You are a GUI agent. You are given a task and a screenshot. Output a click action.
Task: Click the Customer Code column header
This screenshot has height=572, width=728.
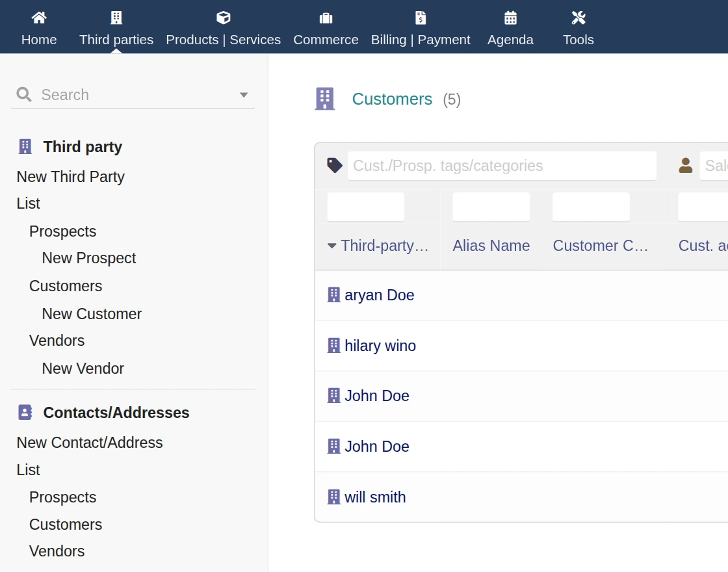click(601, 246)
